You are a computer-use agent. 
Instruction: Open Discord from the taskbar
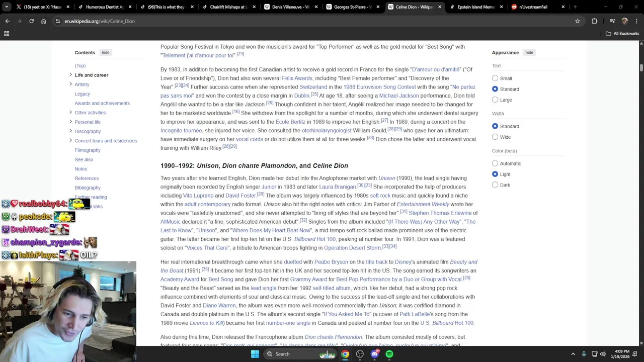[374, 354]
